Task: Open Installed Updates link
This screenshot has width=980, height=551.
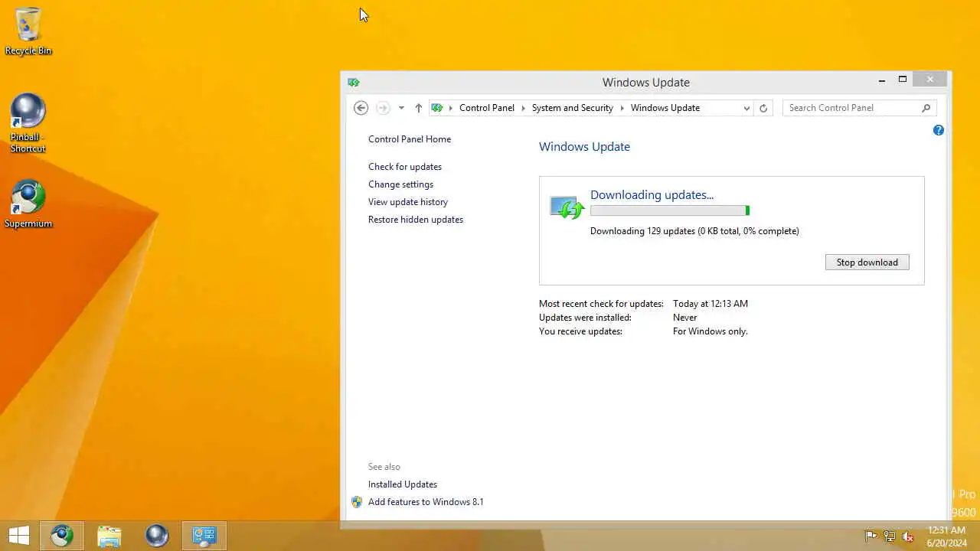Action: [403, 484]
